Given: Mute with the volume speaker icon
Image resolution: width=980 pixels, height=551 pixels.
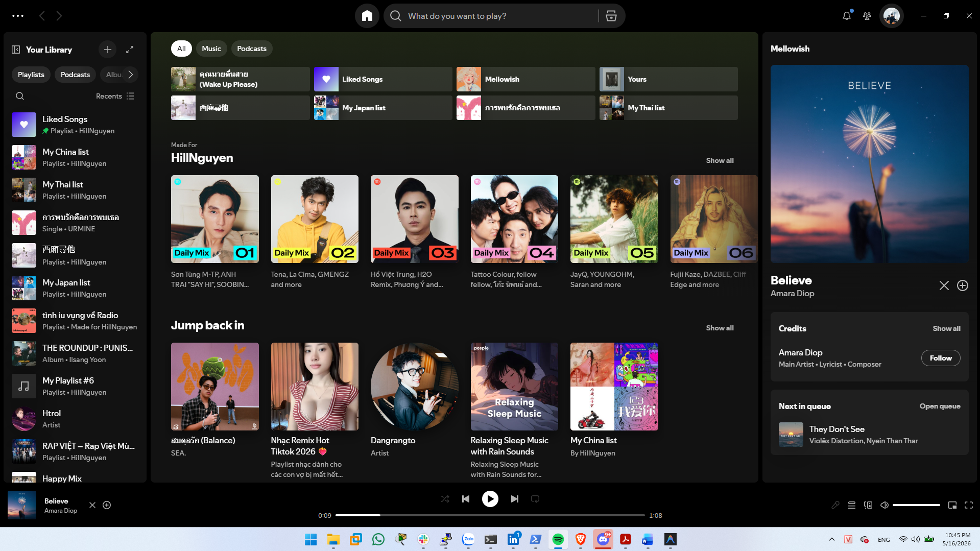Looking at the screenshot, I should click(x=885, y=505).
